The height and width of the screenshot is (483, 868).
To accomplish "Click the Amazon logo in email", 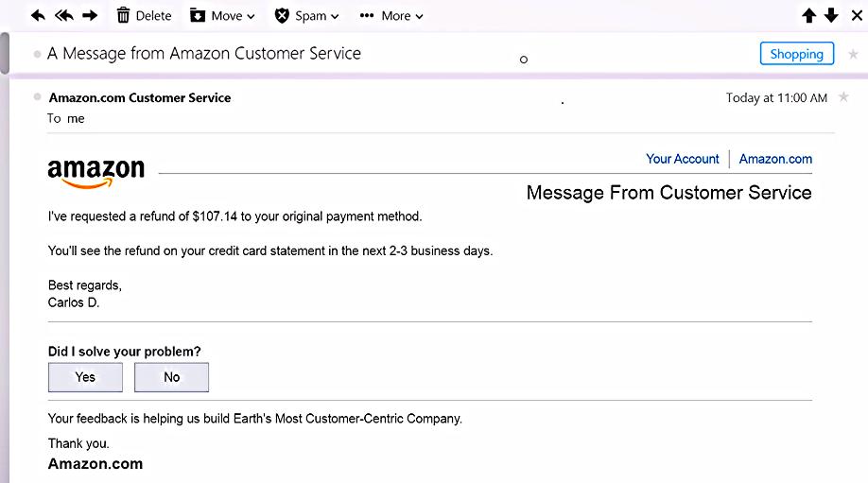I will pos(95,171).
